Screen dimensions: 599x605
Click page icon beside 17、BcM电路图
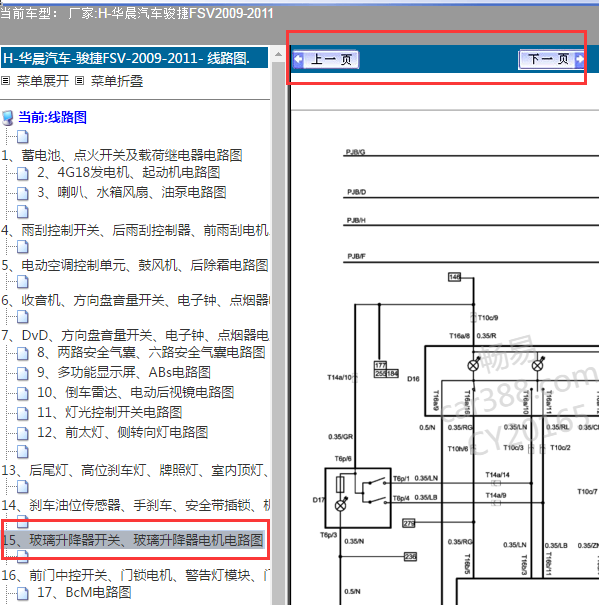click(22, 593)
